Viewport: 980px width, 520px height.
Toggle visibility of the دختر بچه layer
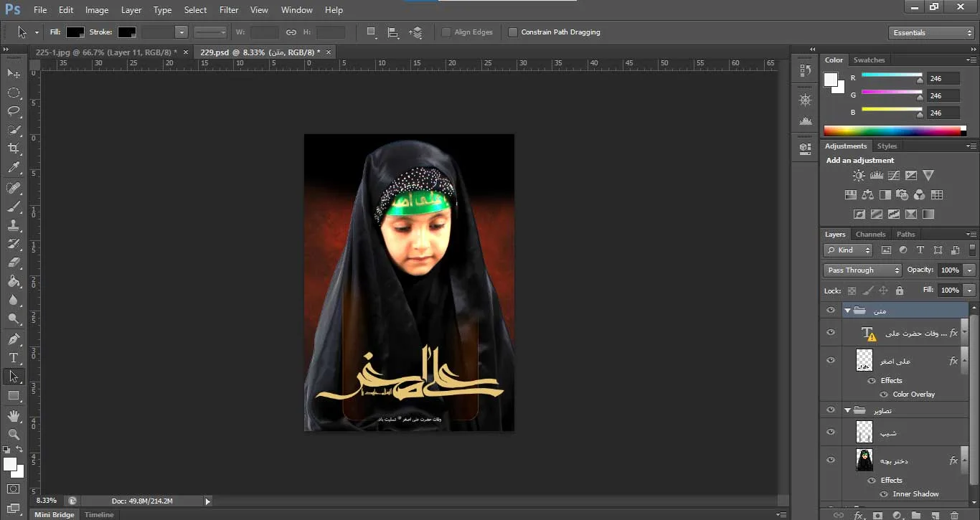coord(831,460)
